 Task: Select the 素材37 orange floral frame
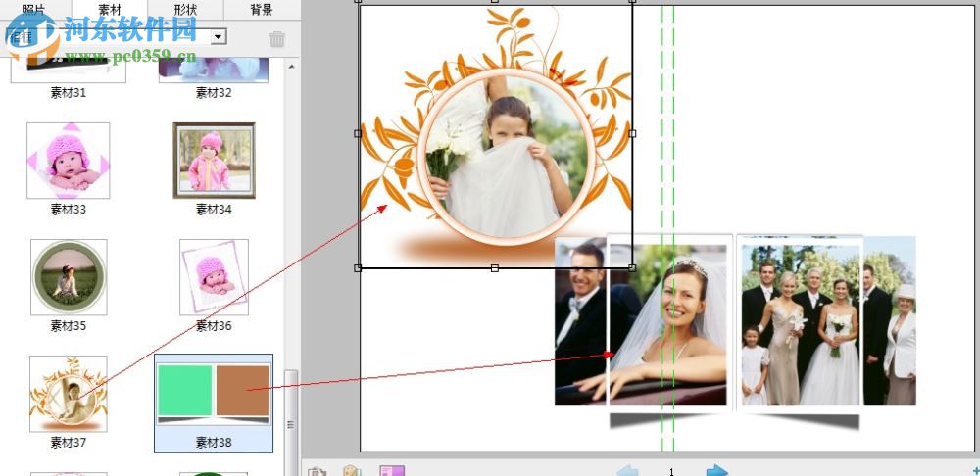click(69, 394)
